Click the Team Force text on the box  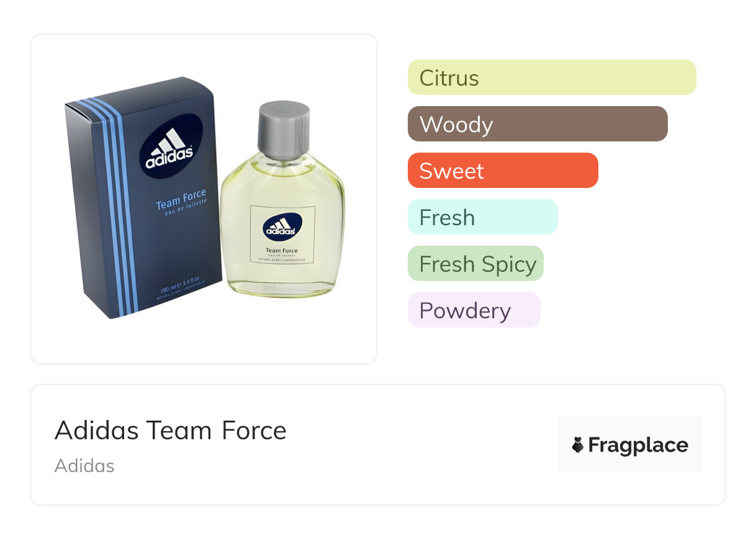pos(181,200)
